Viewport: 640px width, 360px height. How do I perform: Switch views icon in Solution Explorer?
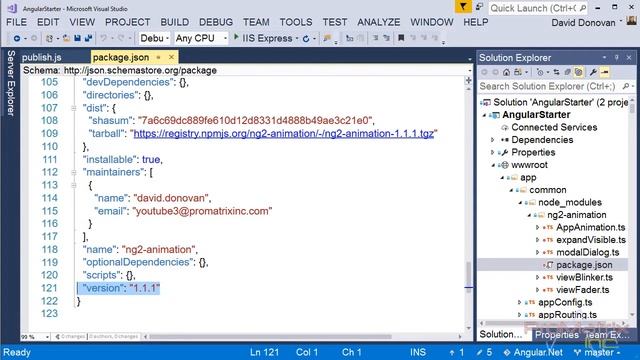tap(518, 72)
